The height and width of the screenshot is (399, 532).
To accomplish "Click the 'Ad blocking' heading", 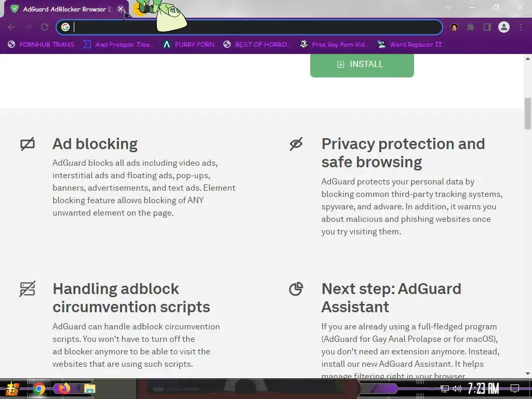I will (95, 144).
